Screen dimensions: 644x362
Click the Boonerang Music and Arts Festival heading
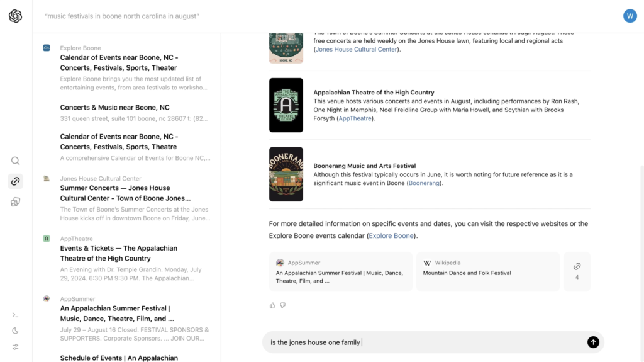(365, 166)
